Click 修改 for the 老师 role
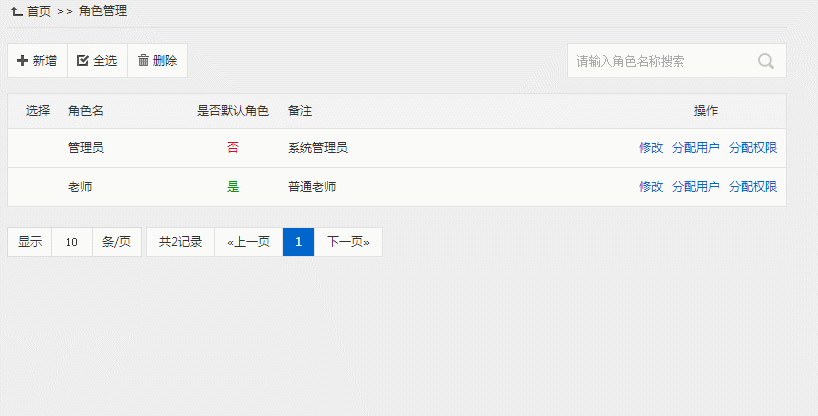The image size is (818, 416). [651, 187]
